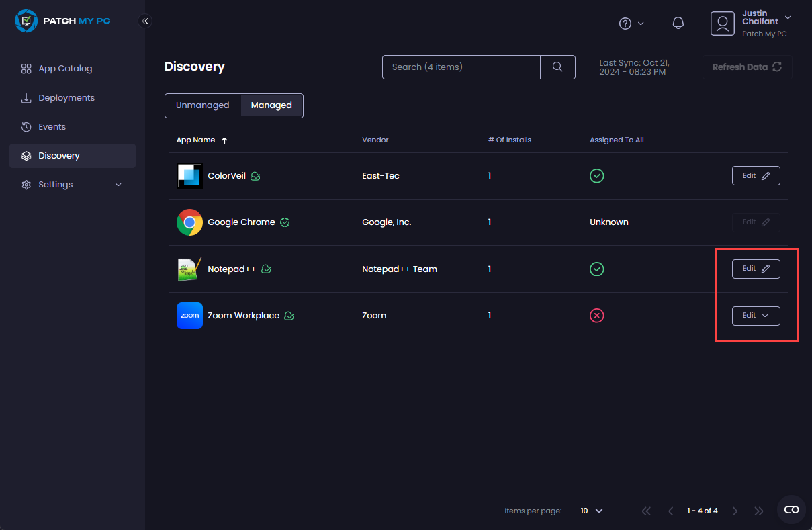Select the Managed view toggle
The width and height of the screenshot is (812, 530).
[x=271, y=105]
